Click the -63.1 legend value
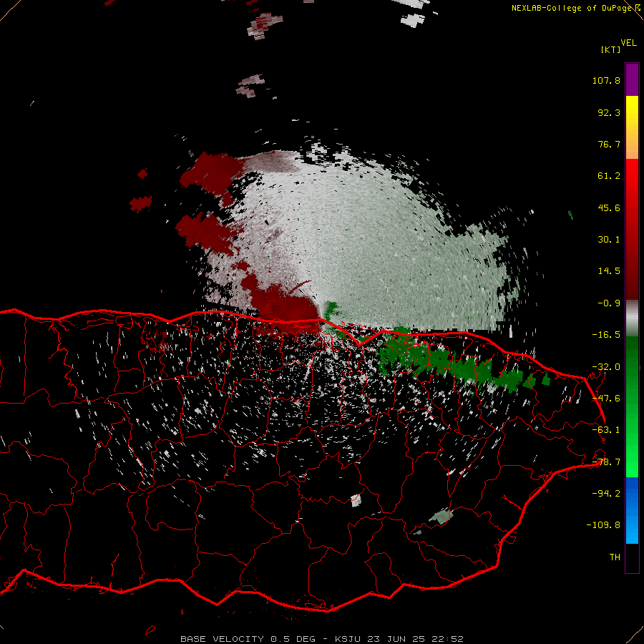The image size is (644, 644). [606, 430]
